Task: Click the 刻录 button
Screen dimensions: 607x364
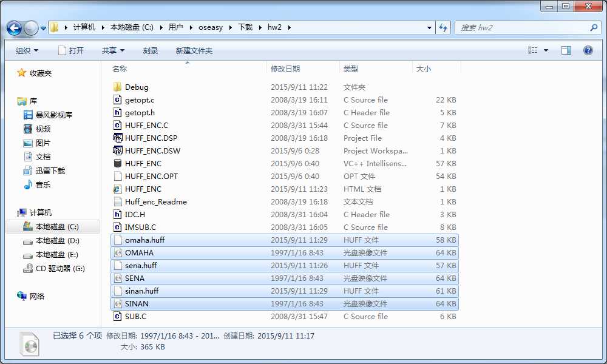Action: 150,50
